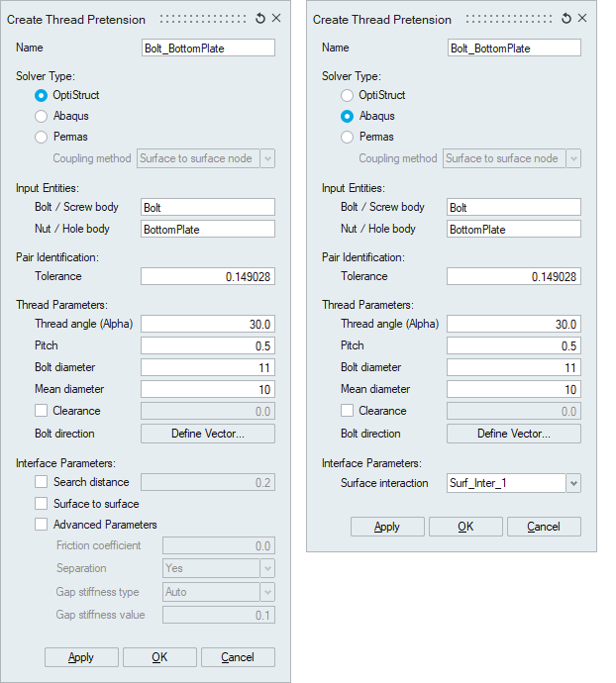
Task: Click Name field in left dialog
Action: 208,48
